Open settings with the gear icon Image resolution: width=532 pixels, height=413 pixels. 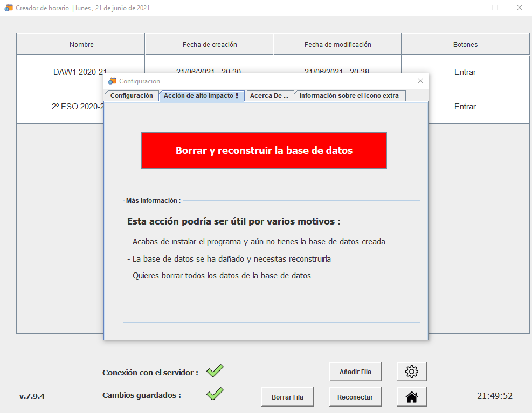(x=411, y=371)
